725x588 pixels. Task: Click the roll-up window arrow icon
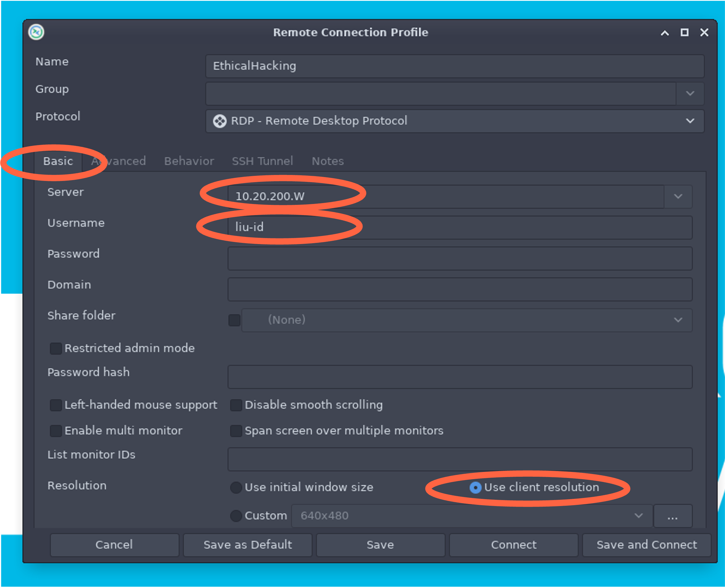pyautogui.click(x=664, y=33)
